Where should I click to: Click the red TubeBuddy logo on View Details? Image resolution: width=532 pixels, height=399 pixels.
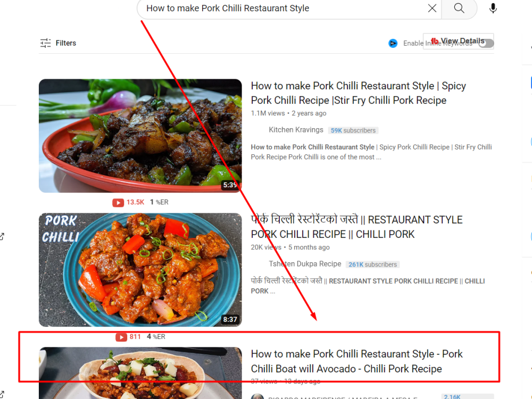435,40
